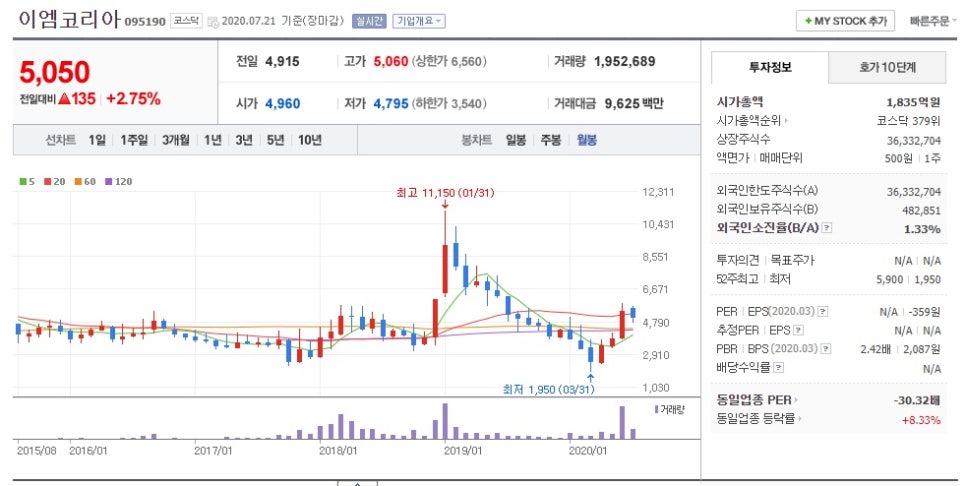
Task: Click the change rate +2.75%
Action: pos(133,99)
